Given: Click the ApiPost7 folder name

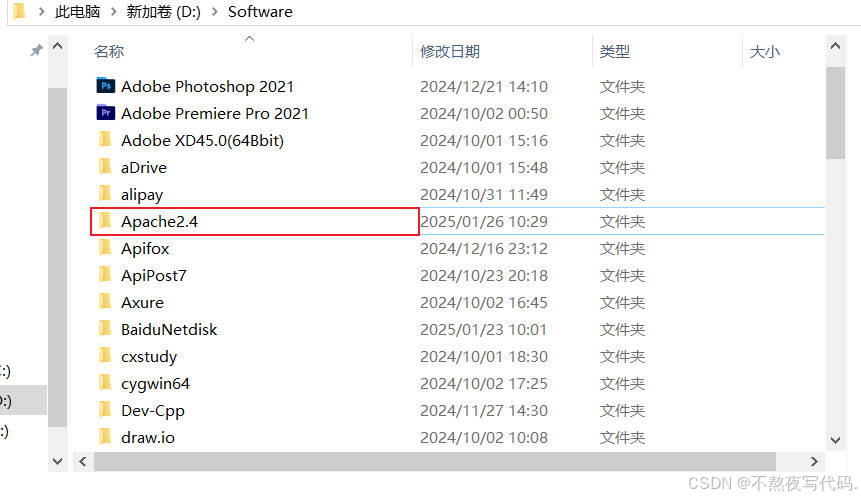Looking at the screenshot, I should click(154, 276).
